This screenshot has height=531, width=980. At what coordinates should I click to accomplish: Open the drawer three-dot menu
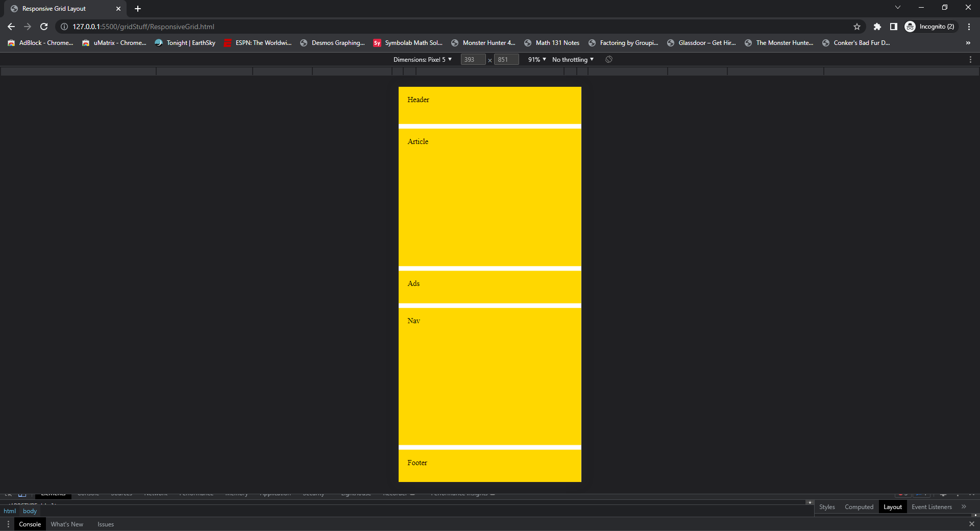pos(8,524)
